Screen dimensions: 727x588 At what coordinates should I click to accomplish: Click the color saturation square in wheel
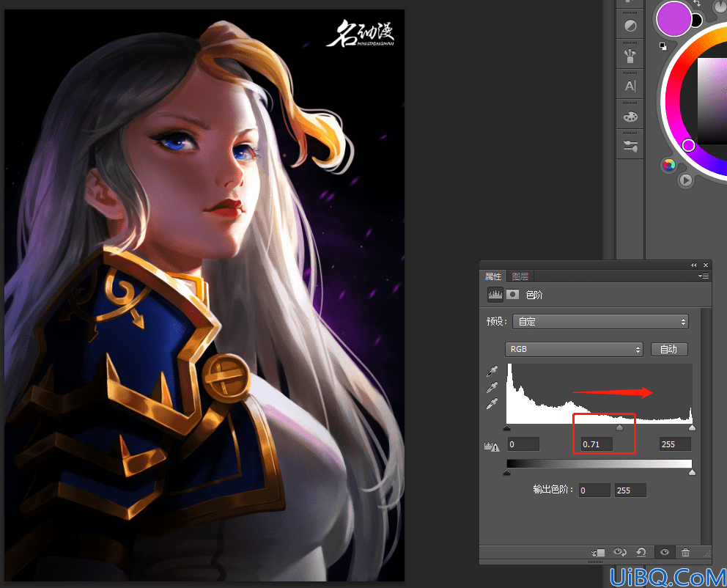(712, 102)
